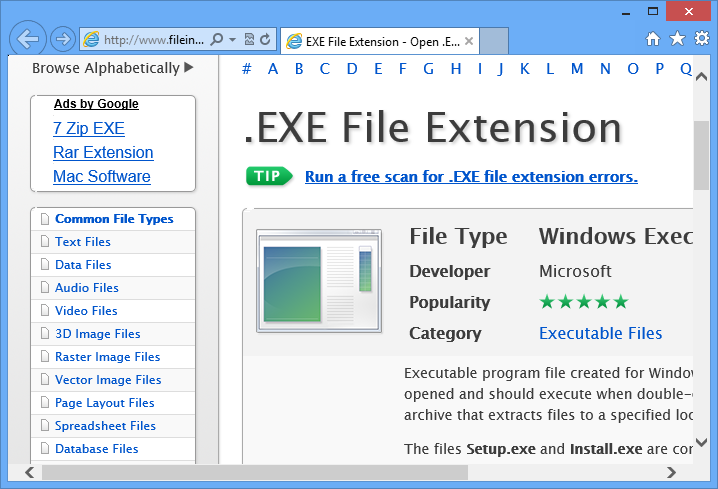Click the Internet Explorer icon in address bar

[x=91, y=40]
